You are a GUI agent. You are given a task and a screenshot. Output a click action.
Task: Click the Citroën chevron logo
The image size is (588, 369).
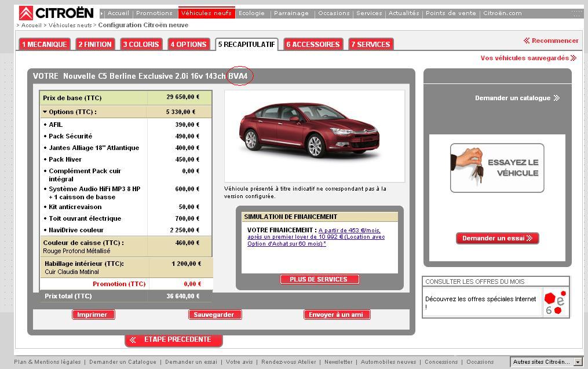(26, 13)
